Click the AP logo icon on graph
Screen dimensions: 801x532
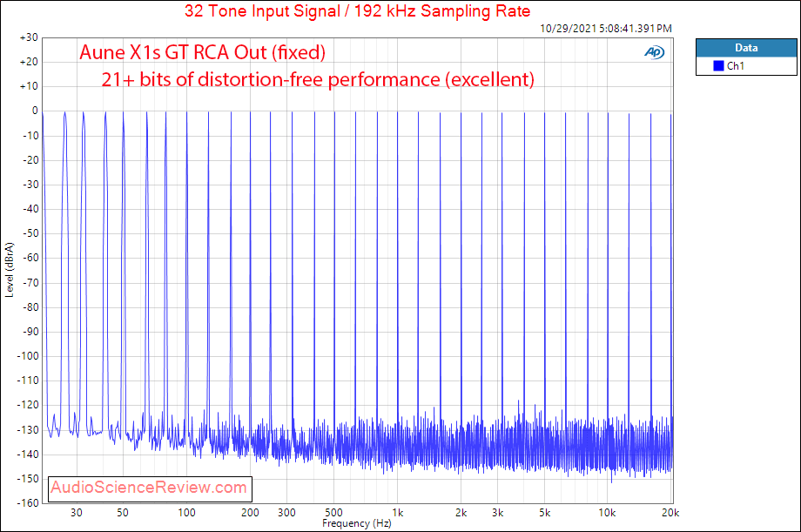point(655,52)
